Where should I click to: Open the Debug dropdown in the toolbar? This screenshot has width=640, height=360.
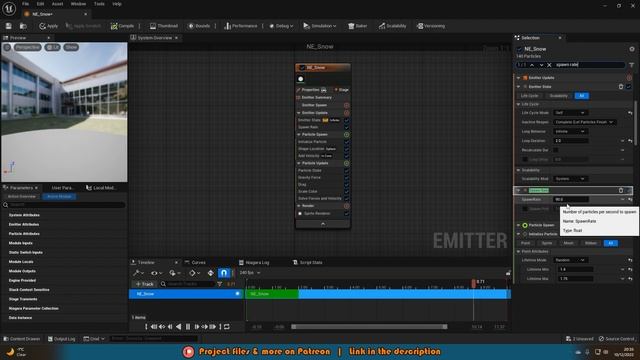click(x=281, y=26)
